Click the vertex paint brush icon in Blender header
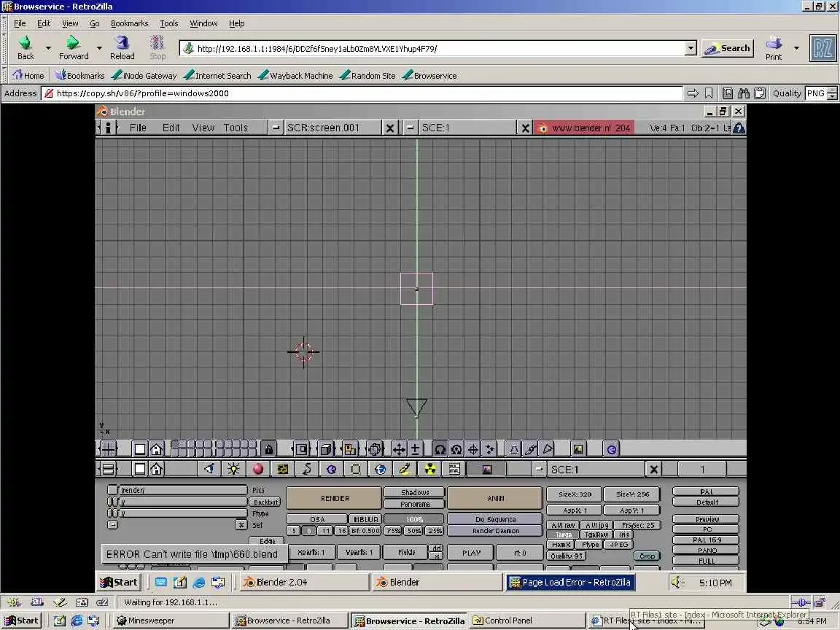Viewport: 840px width, 630px height. pos(530,449)
